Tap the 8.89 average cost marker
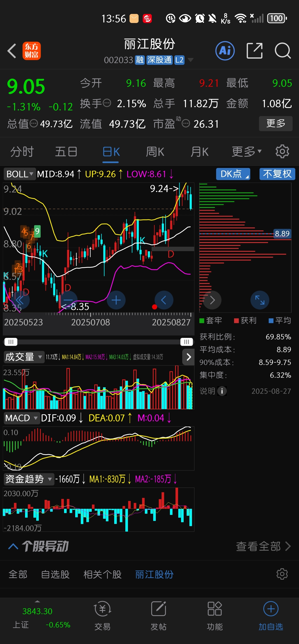 point(282,234)
